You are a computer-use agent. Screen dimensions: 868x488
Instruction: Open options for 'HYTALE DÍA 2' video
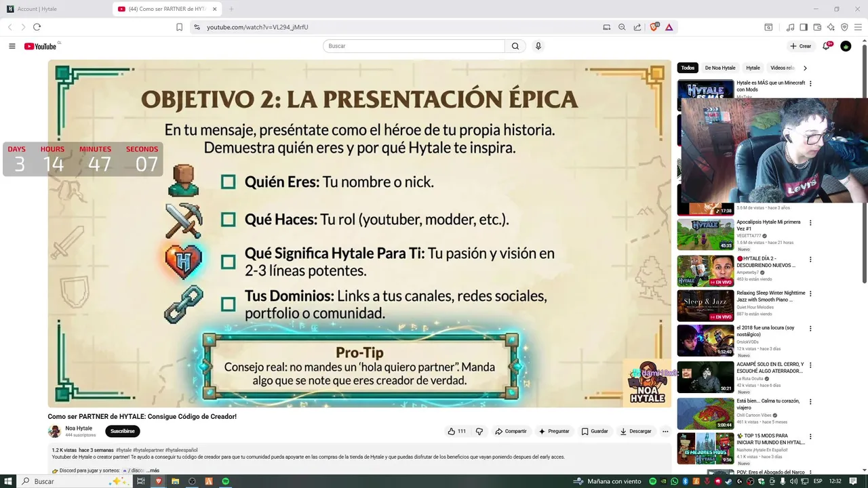click(x=810, y=260)
